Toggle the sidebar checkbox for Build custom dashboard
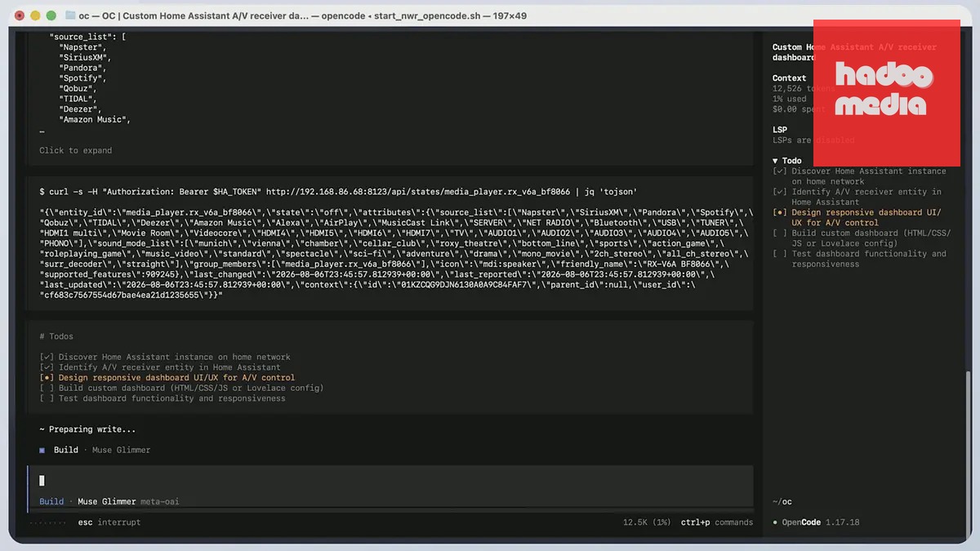The height and width of the screenshot is (551, 980). pyautogui.click(x=780, y=233)
